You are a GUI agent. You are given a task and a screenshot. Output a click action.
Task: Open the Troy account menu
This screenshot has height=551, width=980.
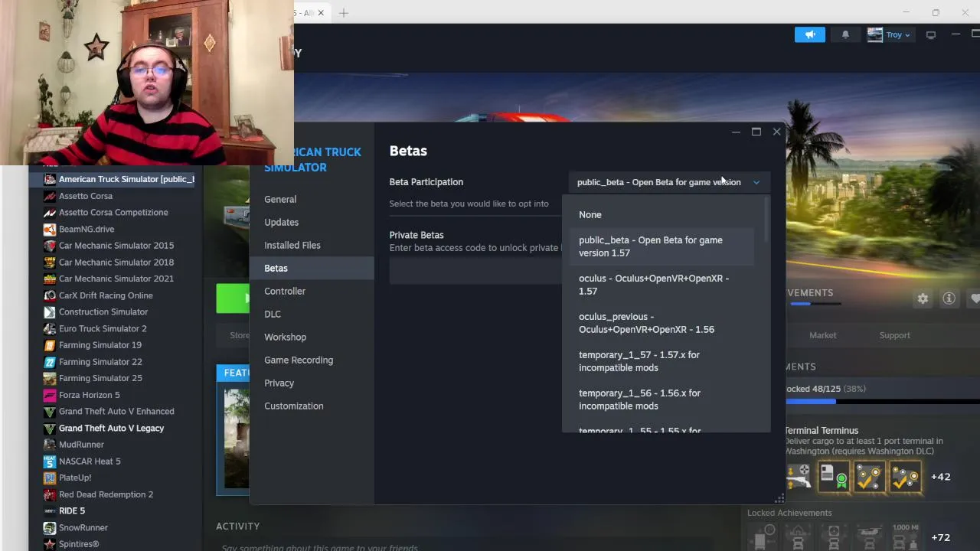pos(889,34)
